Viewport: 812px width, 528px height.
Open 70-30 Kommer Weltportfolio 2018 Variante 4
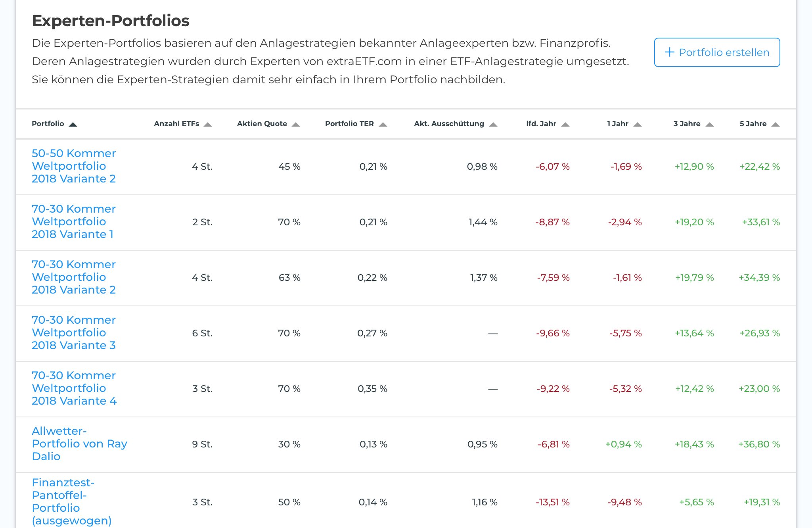[74, 388]
